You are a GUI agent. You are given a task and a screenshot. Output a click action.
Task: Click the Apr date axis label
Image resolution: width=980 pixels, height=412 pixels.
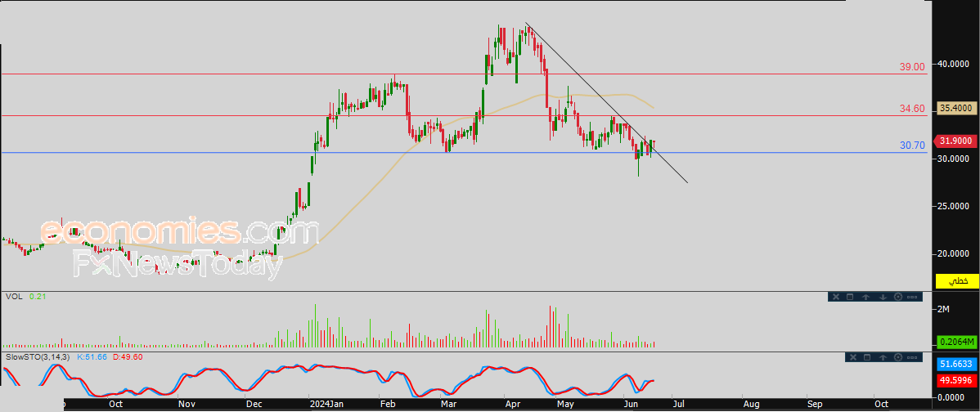(x=511, y=405)
